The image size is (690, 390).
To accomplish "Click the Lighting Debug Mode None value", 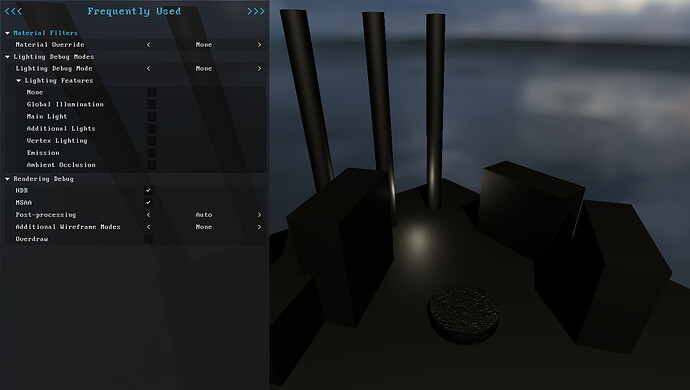I will pos(204,68).
